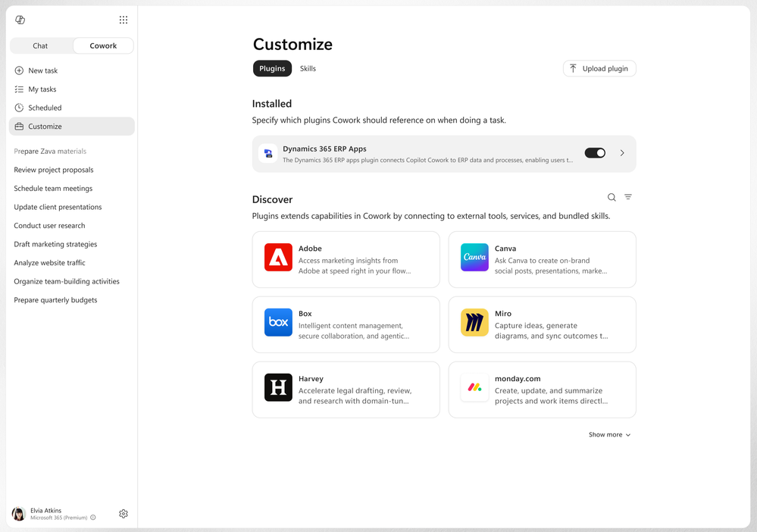Click the search icon in Discover
The height and width of the screenshot is (532, 757).
click(x=612, y=197)
